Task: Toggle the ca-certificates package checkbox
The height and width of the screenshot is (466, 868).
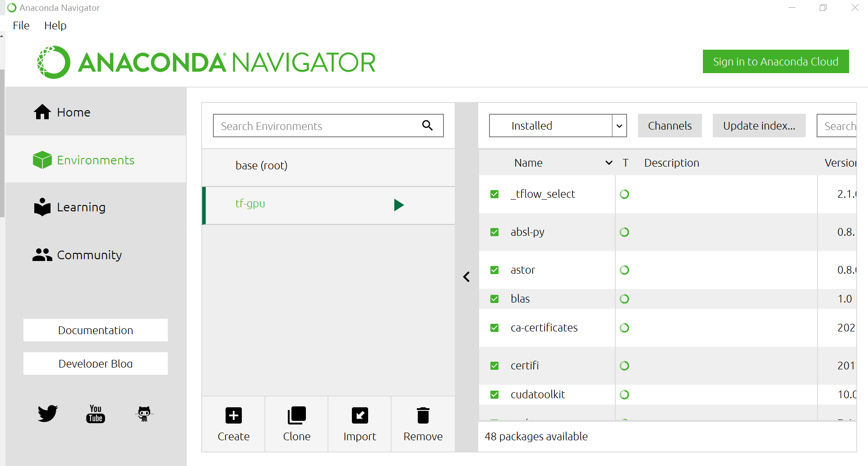Action: tap(494, 328)
